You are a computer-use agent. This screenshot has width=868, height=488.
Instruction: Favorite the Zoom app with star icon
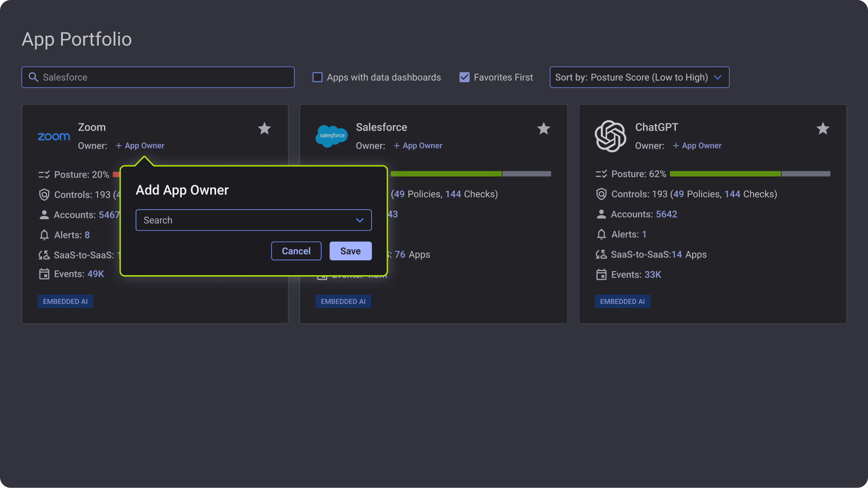(264, 129)
